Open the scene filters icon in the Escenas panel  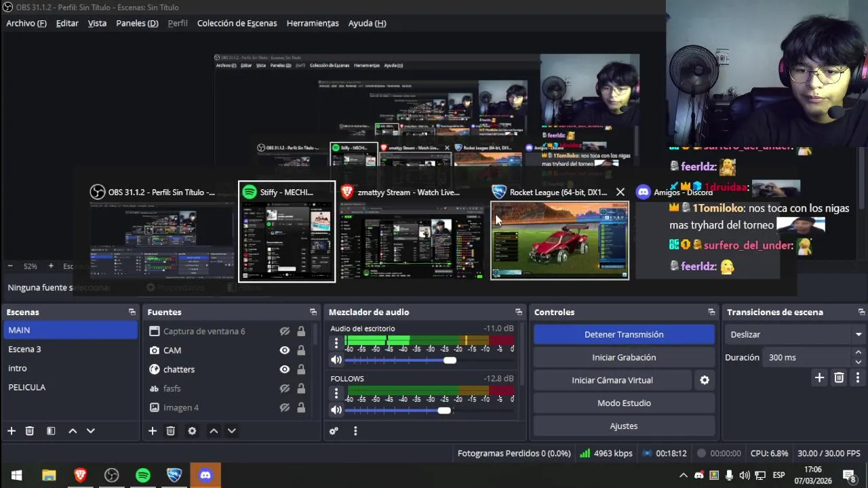point(51,431)
